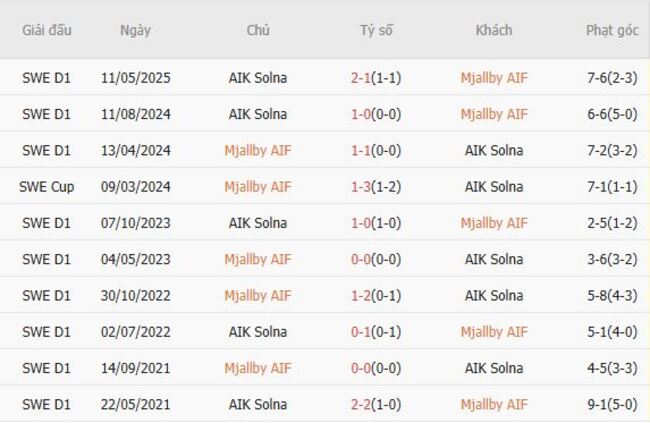Click corner stat 7-6(2-3)
650x423 pixels.
612,78
